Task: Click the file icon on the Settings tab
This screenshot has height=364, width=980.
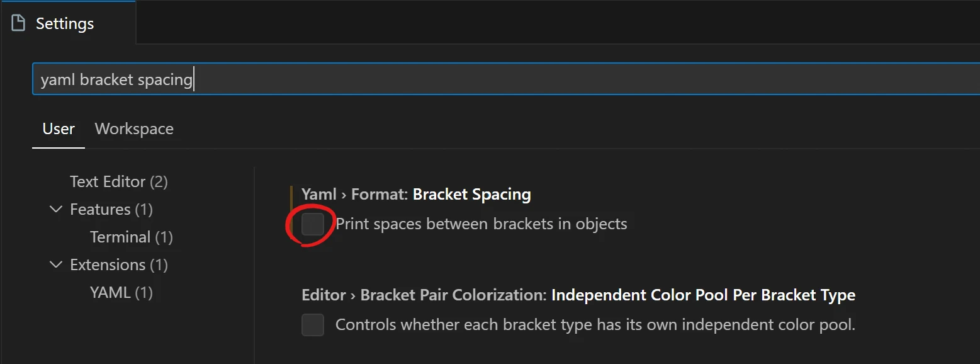Action: [19, 24]
